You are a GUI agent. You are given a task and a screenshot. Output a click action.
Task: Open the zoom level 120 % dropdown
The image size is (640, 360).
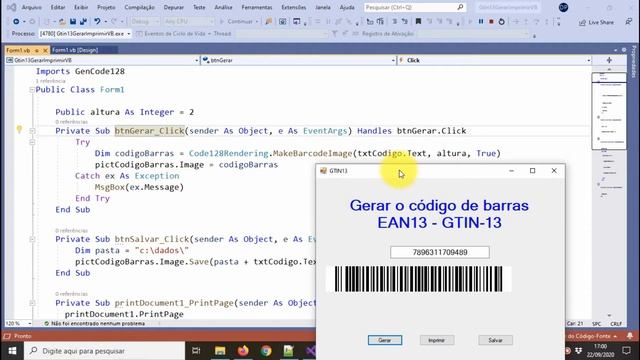coord(18,323)
